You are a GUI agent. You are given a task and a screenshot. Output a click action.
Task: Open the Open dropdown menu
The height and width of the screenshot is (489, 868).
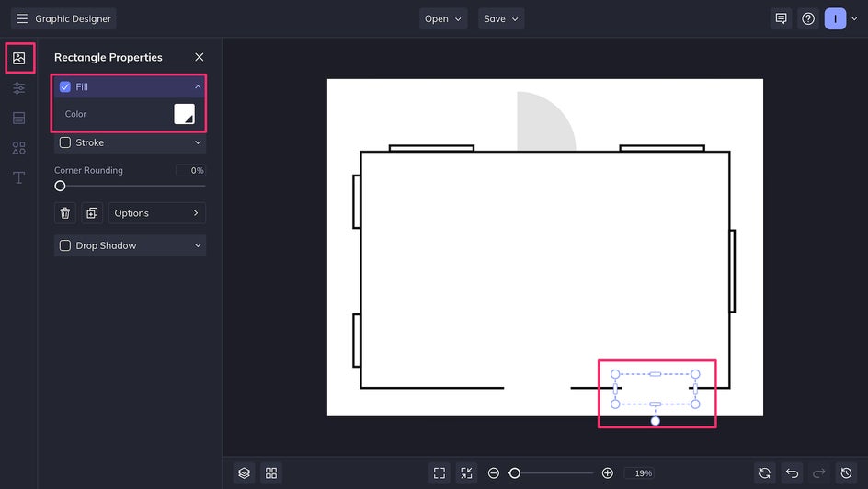(443, 18)
